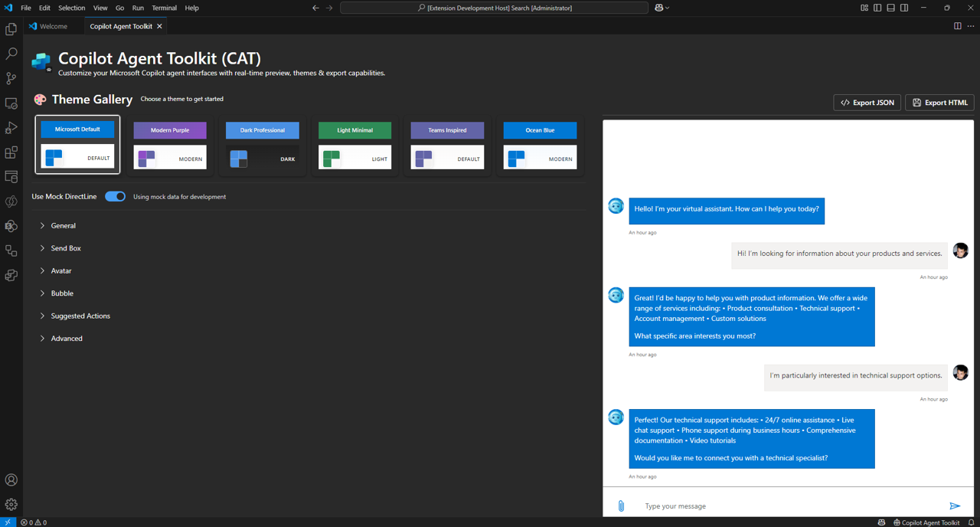
Task: Open Customize Layout in title bar
Action: (864, 8)
